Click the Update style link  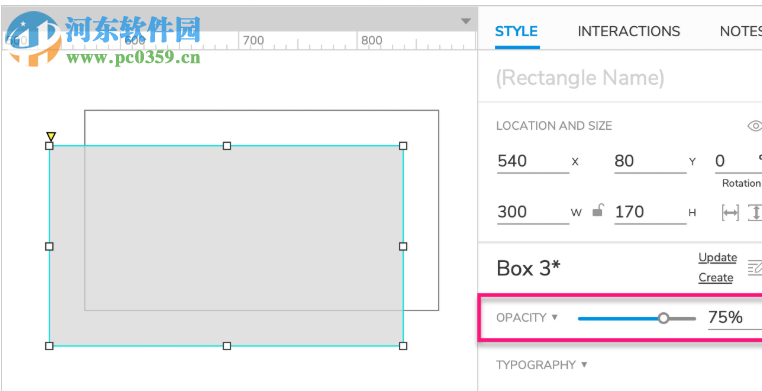[x=717, y=257]
